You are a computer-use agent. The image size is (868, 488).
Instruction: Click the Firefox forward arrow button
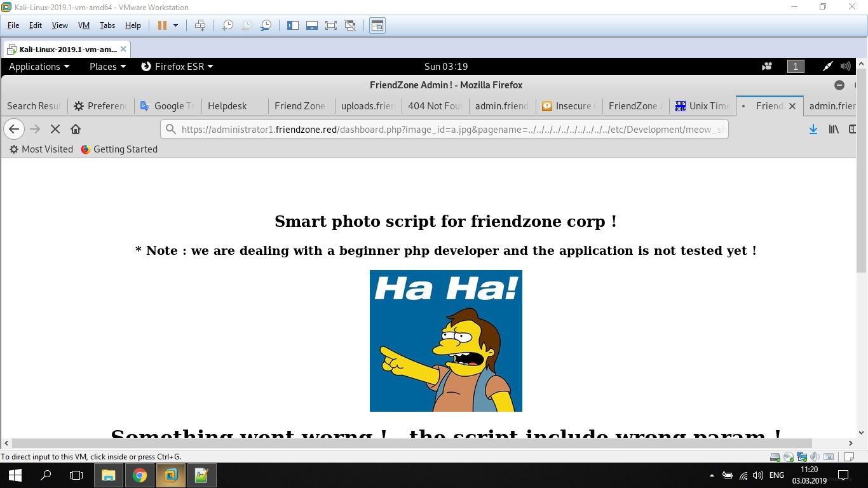pos(35,129)
